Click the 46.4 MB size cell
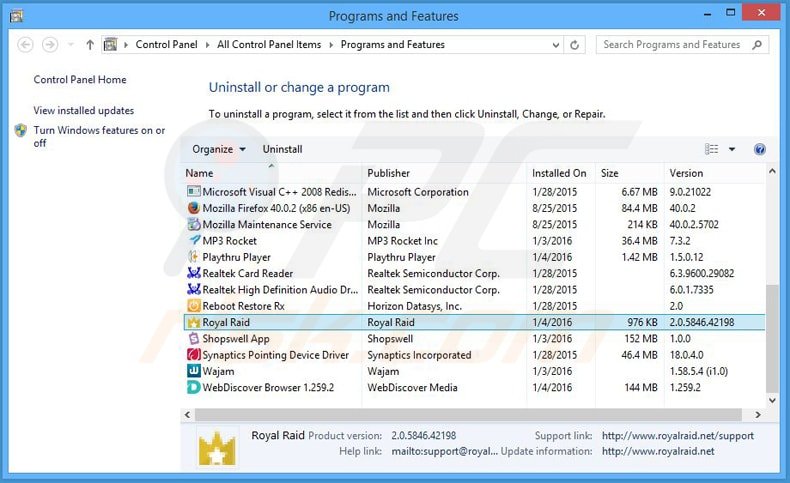 point(639,355)
